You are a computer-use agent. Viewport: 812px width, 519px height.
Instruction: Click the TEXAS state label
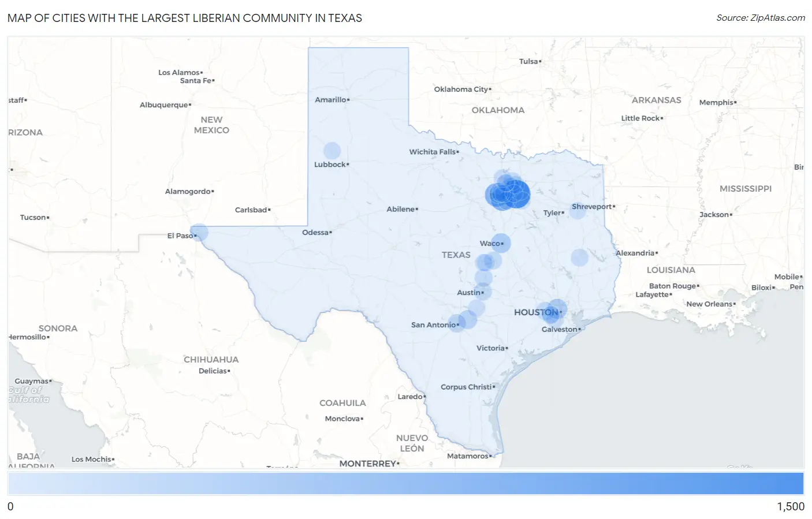point(456,255)
